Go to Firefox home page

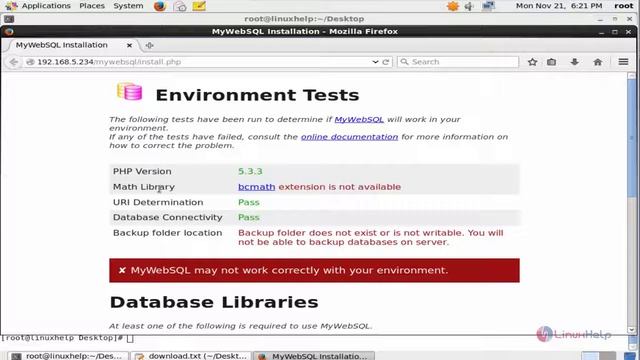(x=598, y=62)
